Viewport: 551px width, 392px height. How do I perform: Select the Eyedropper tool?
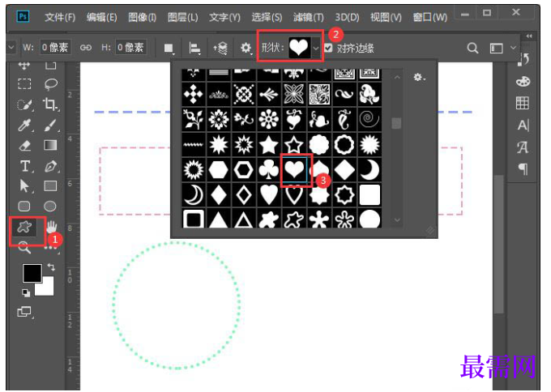(24, 125)
